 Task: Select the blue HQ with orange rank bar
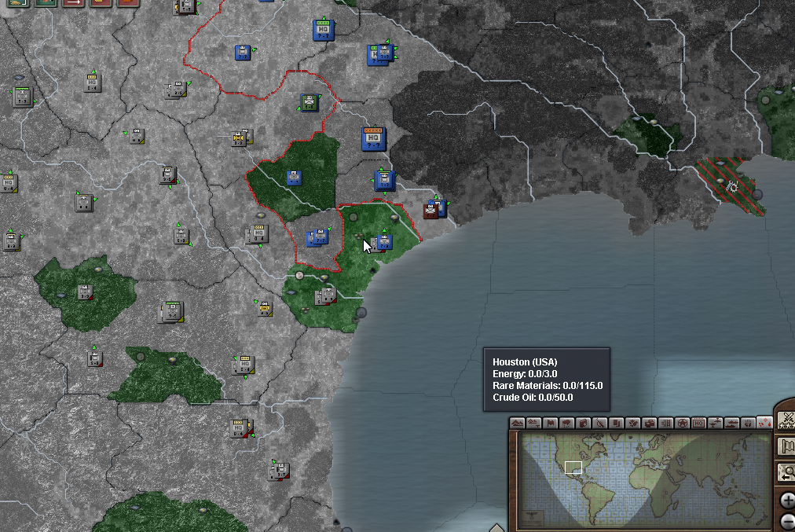(374, 138)
